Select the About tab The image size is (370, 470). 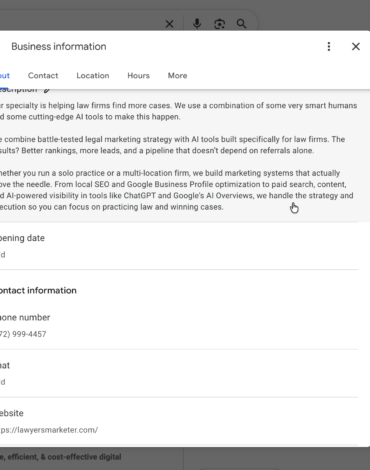pyautogui.click(x=5, y=76)
